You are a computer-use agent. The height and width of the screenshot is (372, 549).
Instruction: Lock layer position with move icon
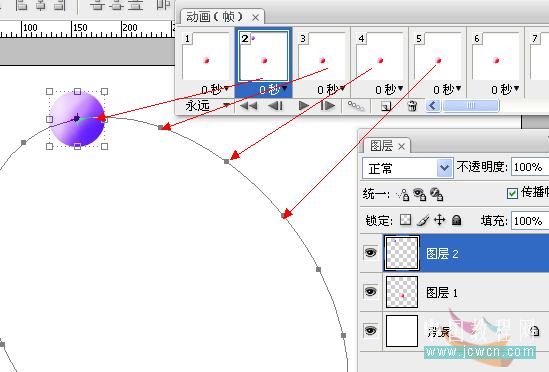click(x=439, y=220)
